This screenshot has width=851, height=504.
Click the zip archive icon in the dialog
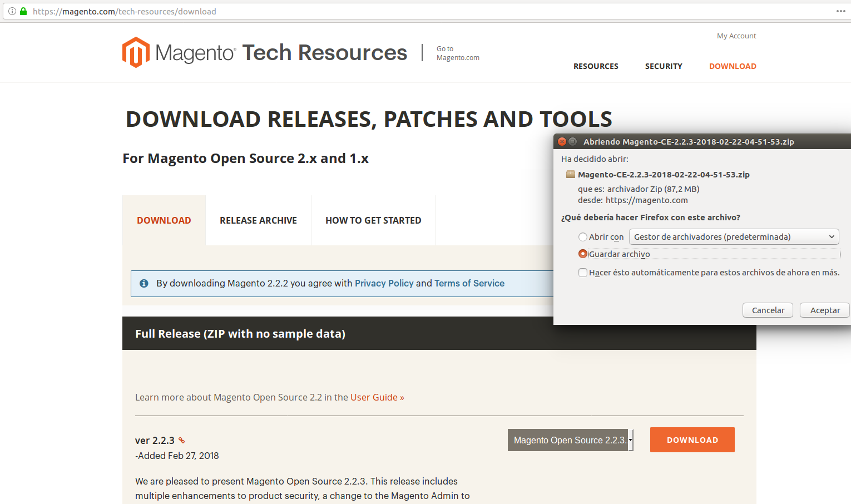(570, 174)
